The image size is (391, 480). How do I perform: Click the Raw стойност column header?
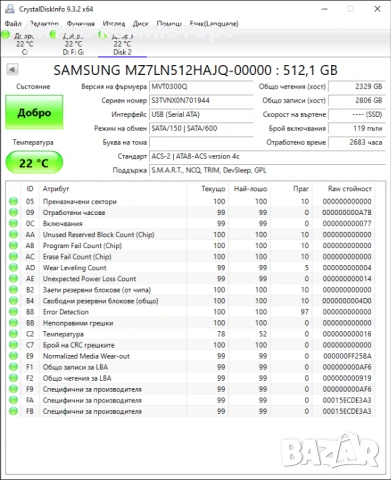point(344,189)
